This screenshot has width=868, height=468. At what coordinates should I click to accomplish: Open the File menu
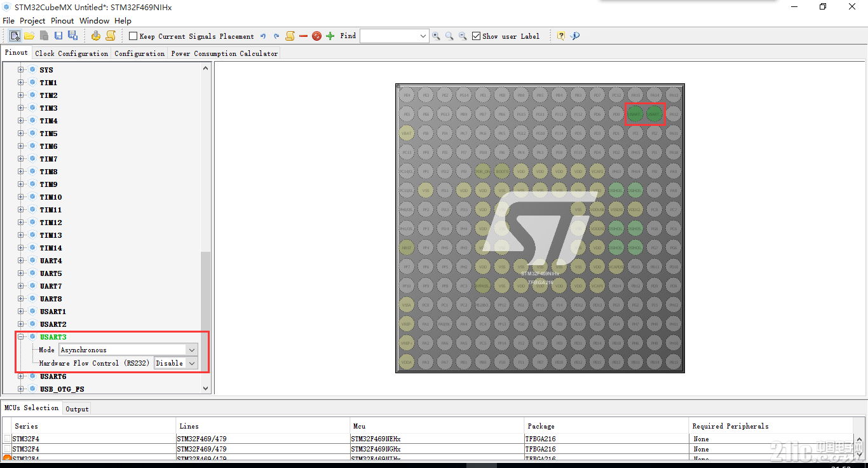coord(8,21)
